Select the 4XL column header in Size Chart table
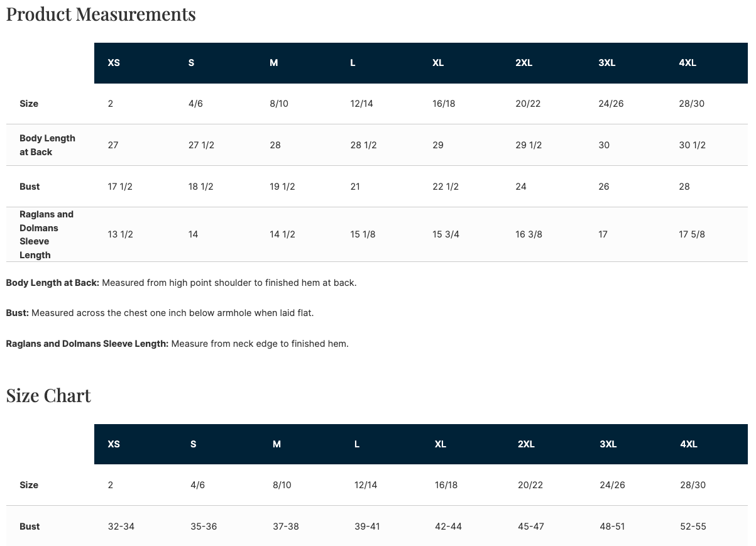The height and width of the screenshot is (546, 756). tap(689, 444)
